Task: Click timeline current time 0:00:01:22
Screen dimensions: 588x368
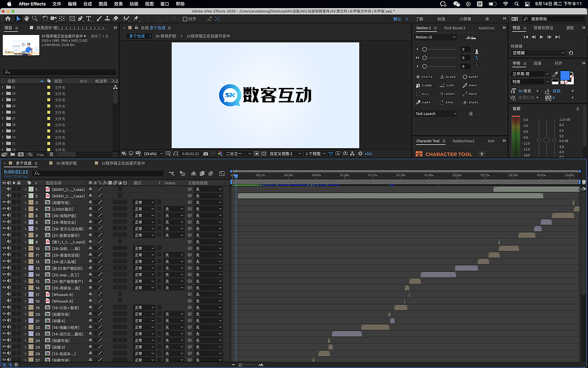Action: tap(16, 172)
